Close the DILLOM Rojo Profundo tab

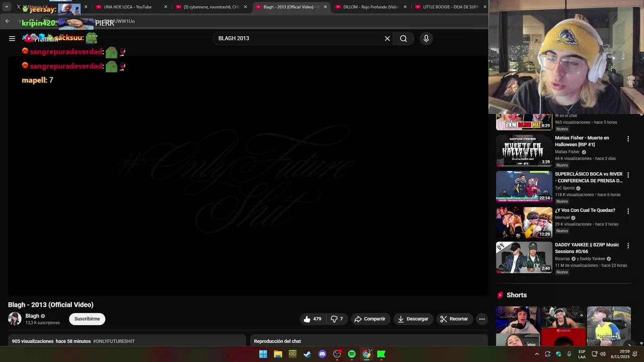(x=405, y=7)
